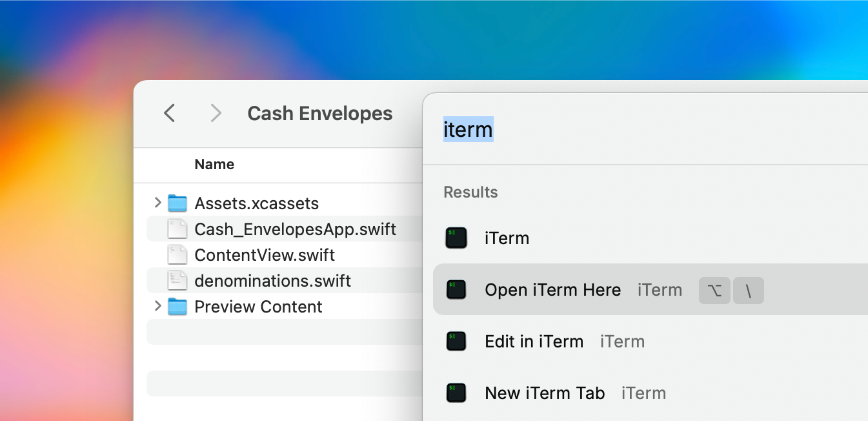Click the denominations.swift file icon
The width and height of the screenshot is (868, 421).
point(177,281)
